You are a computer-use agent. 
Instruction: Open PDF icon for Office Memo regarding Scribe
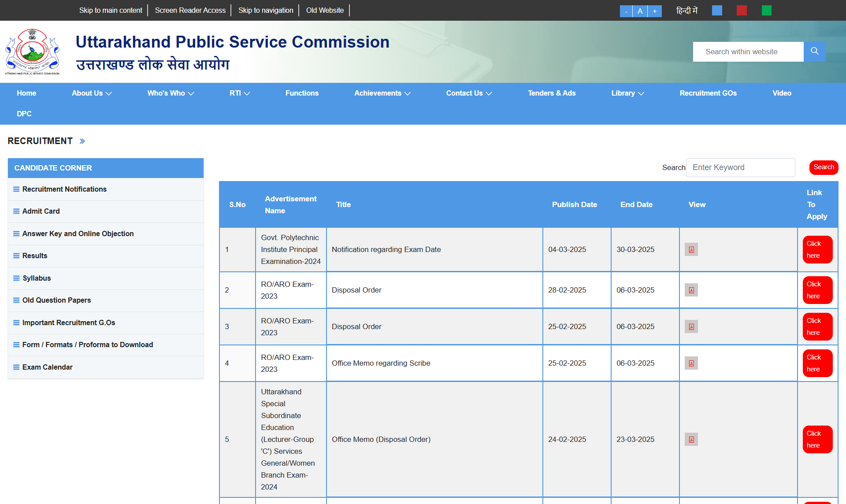click(691, 363)
